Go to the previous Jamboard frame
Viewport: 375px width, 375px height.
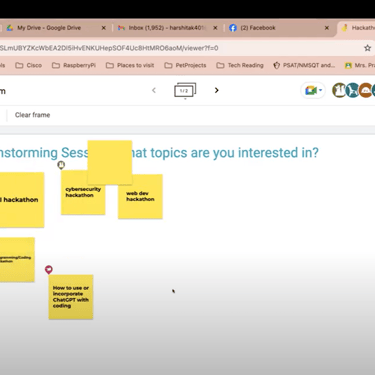tap(154, 90)
